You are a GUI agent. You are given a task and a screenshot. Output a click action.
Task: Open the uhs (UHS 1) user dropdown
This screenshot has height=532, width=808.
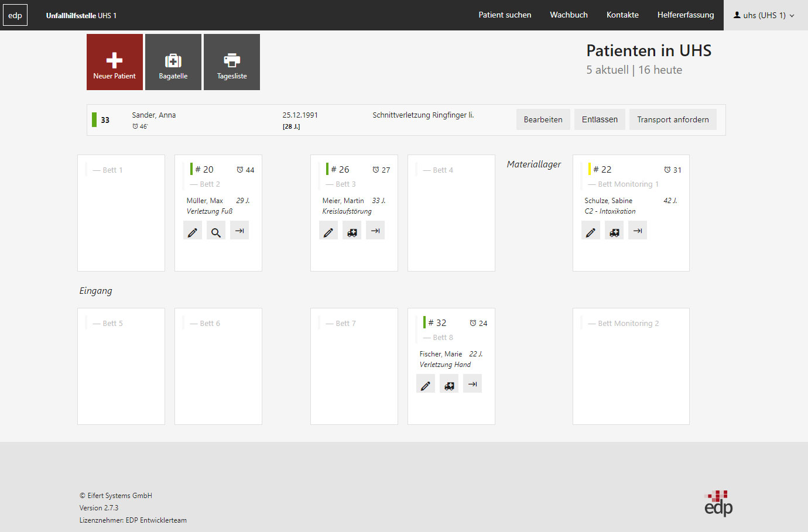pyautogui.click(x=765, y=15)
